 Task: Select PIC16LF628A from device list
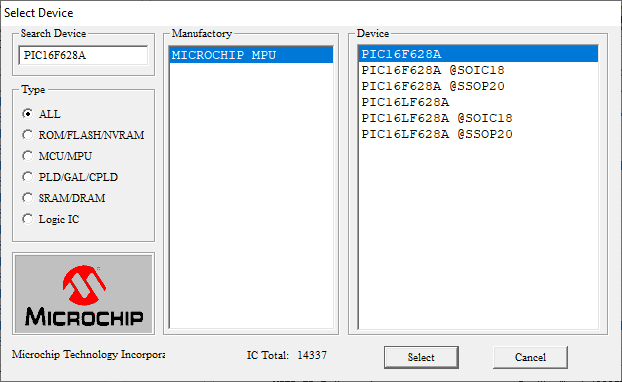[478, 102]
